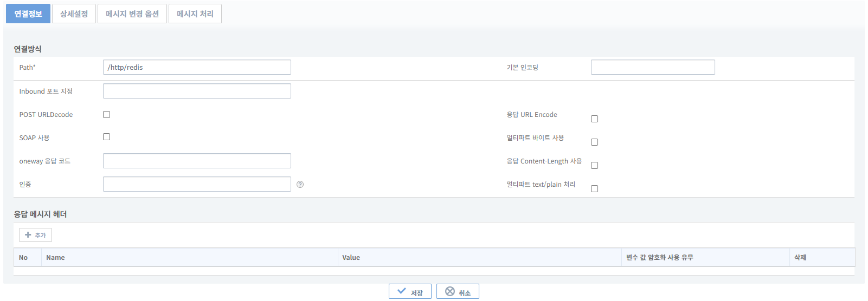Viewport: 868px width, 301px height.
Task: Click the 저장 save button
Action: click(410, 292)
